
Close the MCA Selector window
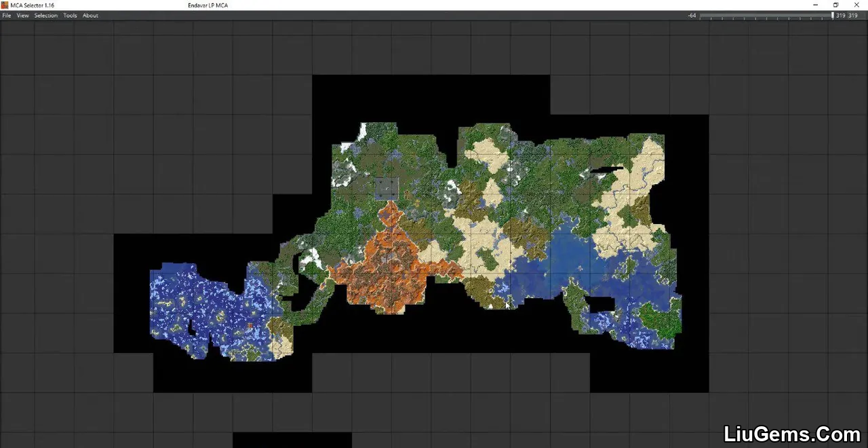tap(856, 5)
